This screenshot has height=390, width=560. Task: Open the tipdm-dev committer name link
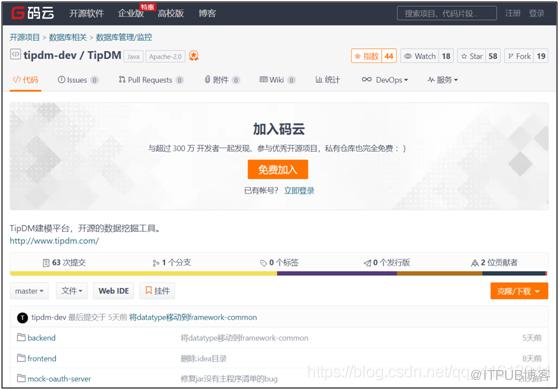pyautogui.click(x=49, y=317)
